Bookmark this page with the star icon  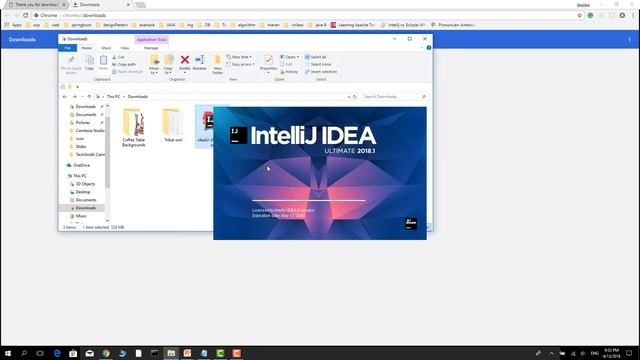[580, 15]
